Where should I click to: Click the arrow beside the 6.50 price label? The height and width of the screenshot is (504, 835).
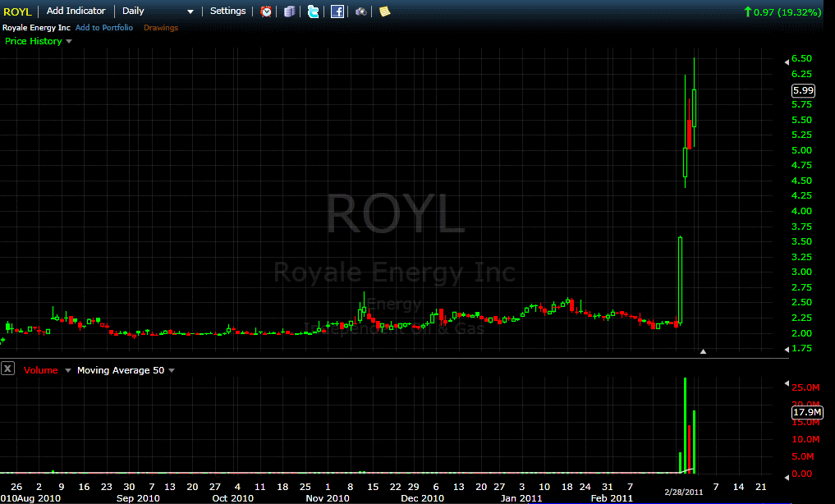tap(787, 62)
